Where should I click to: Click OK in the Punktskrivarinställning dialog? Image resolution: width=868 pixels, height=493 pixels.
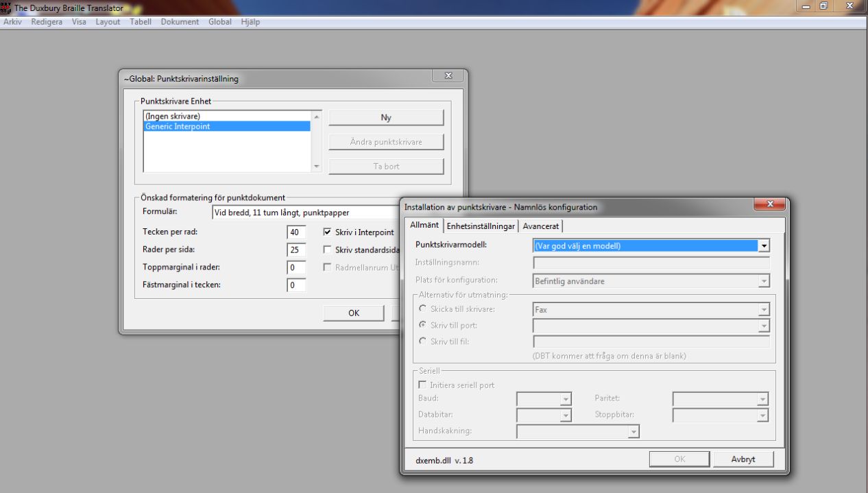pyautogui.click(x=354, y=313)
